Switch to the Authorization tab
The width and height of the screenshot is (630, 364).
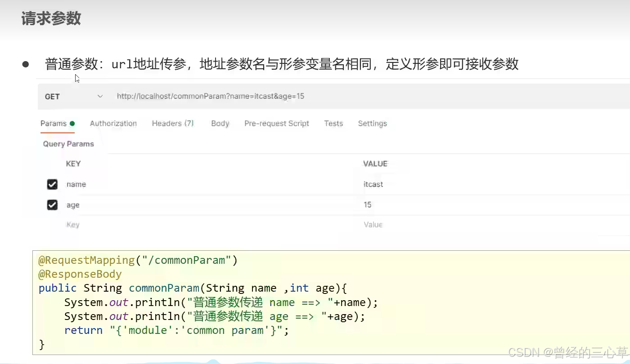(x=113, y=124)
